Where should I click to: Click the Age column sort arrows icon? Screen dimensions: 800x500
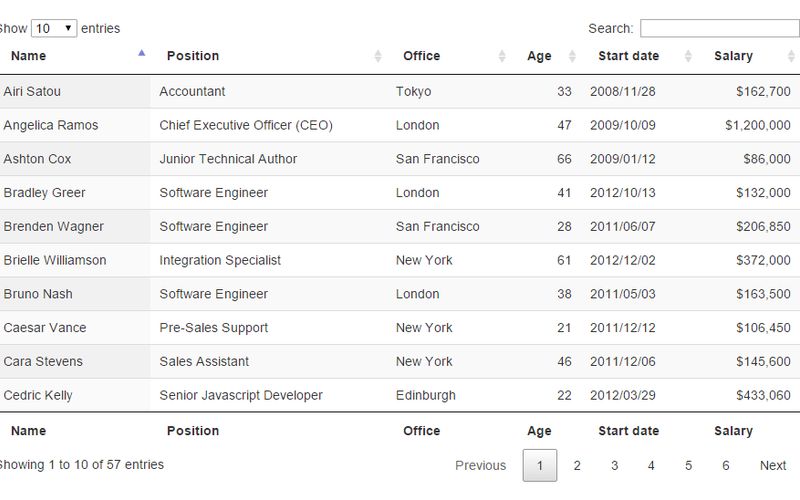pyautogui.click(x=572, y=56)
